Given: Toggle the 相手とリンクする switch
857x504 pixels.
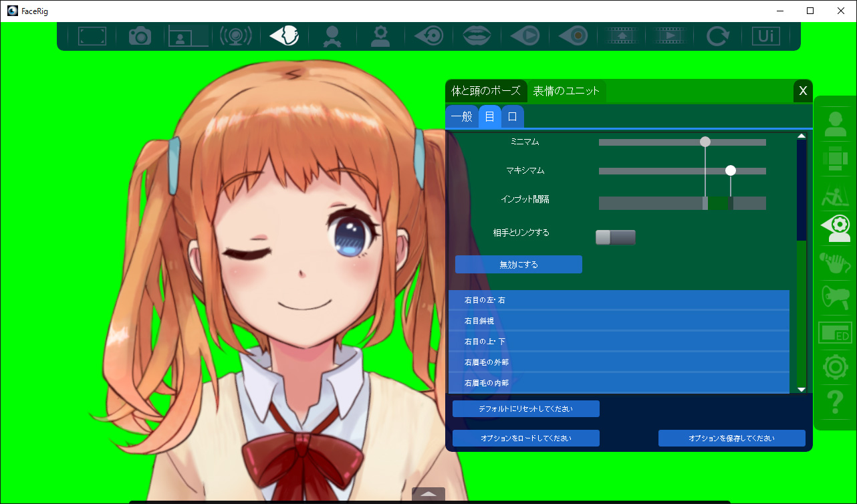Looking at the screenshot, I should pos(616,237).
